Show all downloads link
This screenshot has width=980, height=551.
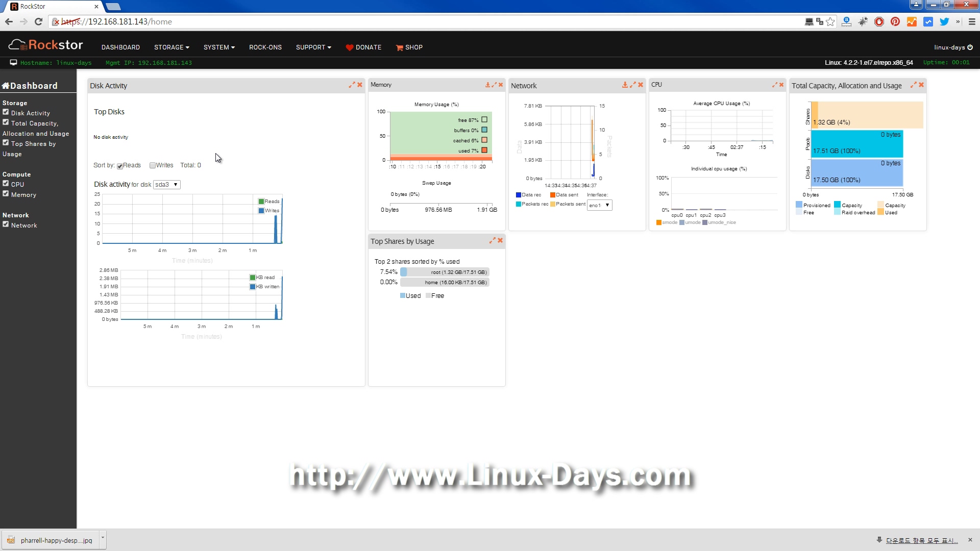tap(921, 540)
